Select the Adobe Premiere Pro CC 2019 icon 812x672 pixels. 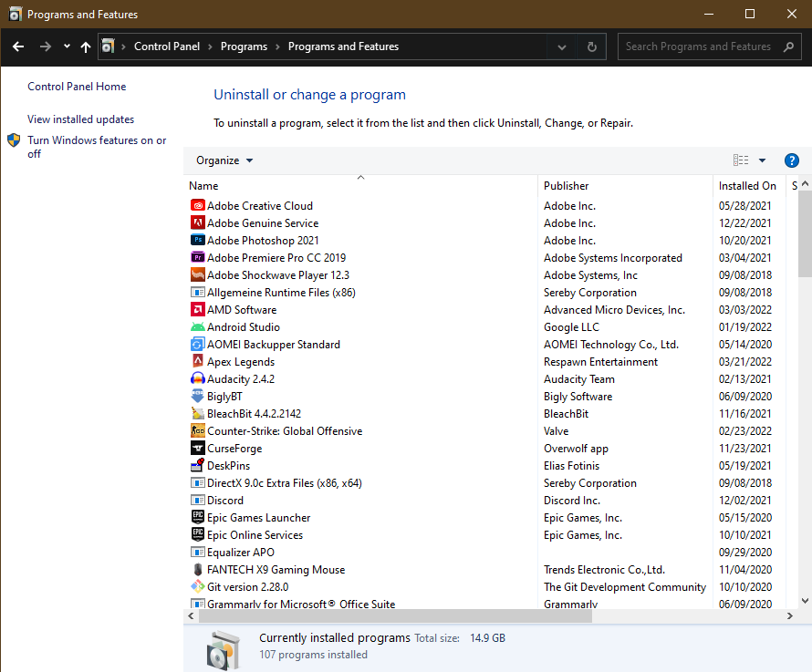click(197, 257)
